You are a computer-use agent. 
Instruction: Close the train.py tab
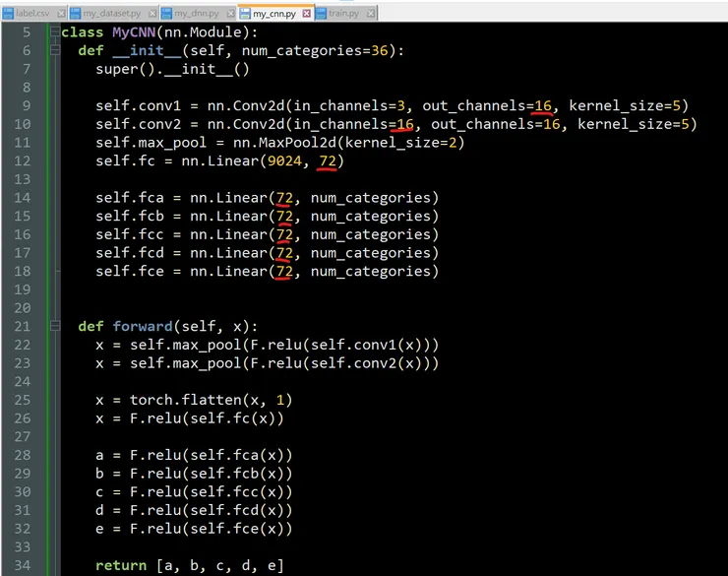click(371, 14)
